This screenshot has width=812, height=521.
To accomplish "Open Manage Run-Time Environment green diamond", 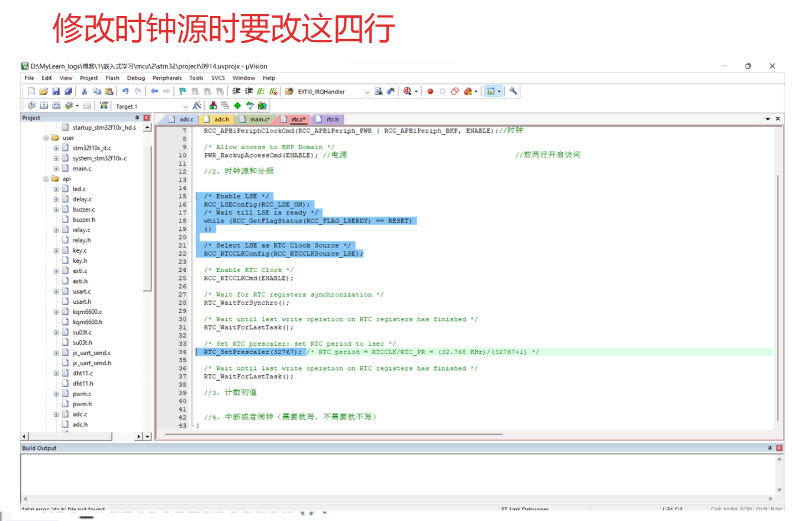I will [x=237, y=105].
